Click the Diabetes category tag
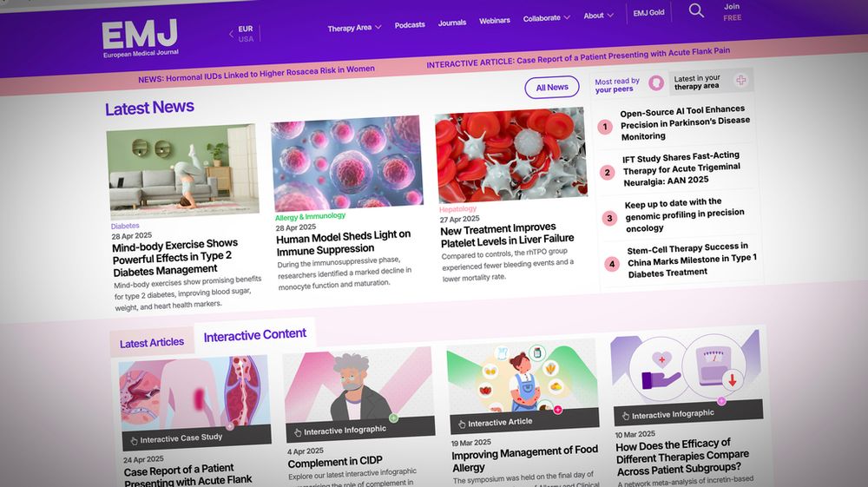 point(125,226)
